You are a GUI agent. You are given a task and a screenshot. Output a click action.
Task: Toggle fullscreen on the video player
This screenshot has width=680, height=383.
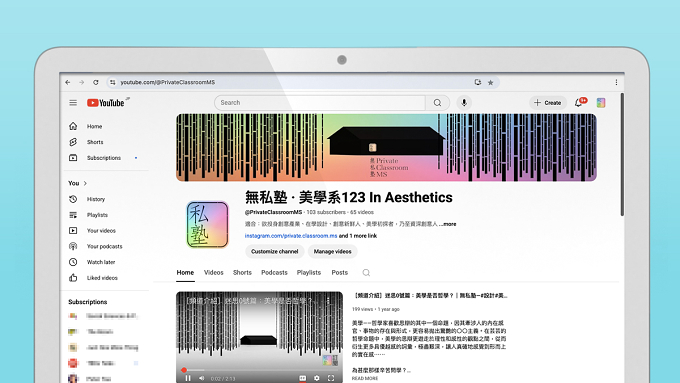click(x=331, y=378)
